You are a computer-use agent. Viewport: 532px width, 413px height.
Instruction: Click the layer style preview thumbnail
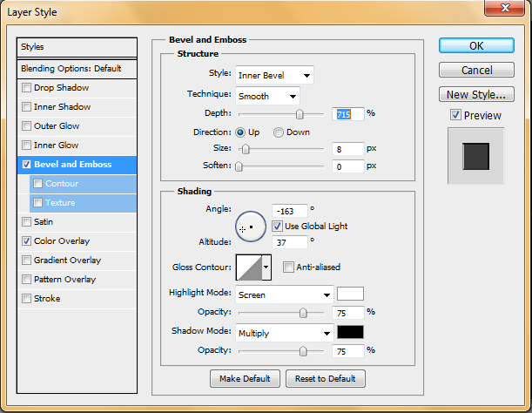(475, 156)
